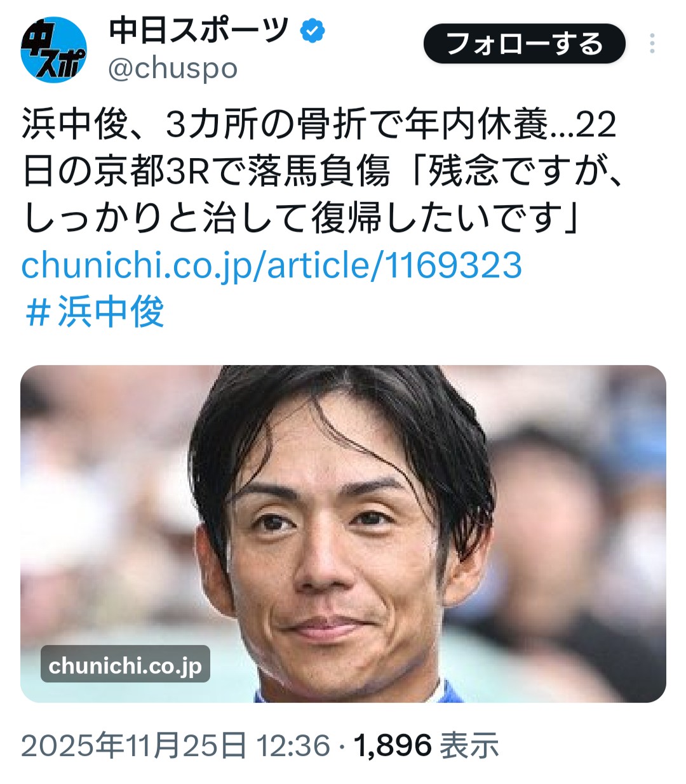Follow the account with フォローする button
686x784 pixels.
pyautogui.click(x=525, y=44)
